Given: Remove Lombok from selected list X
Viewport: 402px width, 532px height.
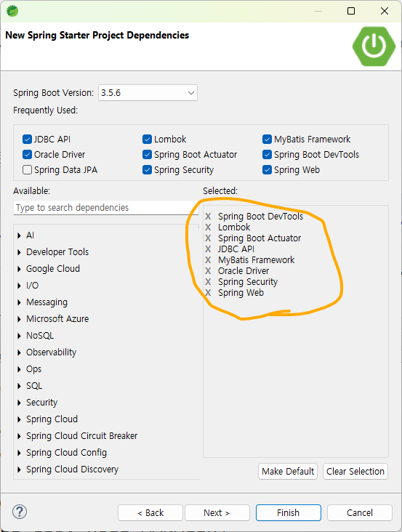Looking at the screenshot, I should coord(208,227).
